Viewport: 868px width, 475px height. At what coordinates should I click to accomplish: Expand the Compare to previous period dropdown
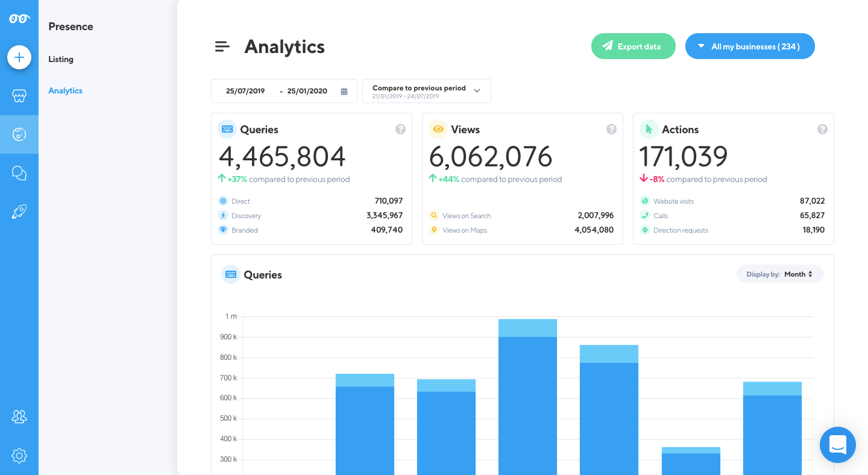426,91
